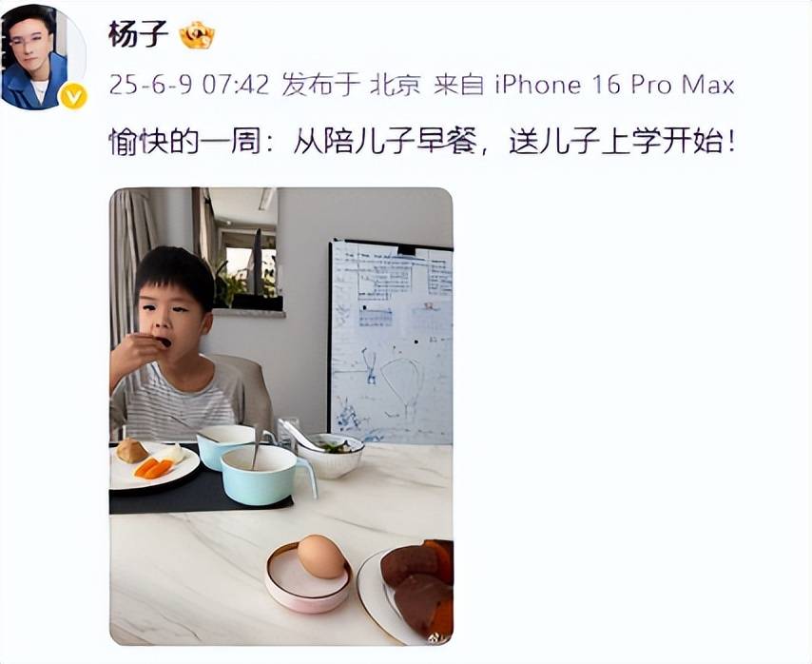Click the yellow verified V badge
The height and width of the screenshot is (664, 812).
(73, 96)
